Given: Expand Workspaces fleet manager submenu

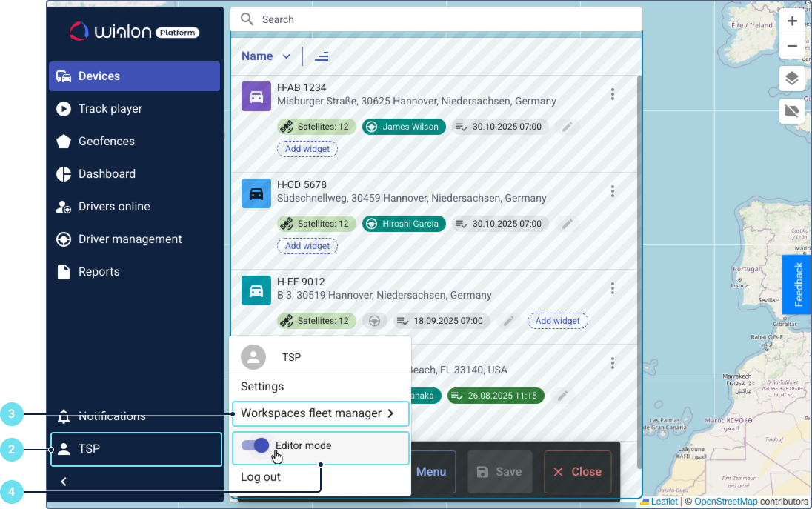Looking at the screenshot, I should point(320,413).
